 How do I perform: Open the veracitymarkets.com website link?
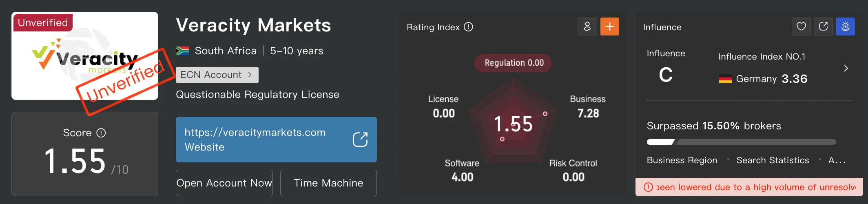pos(276,140)
